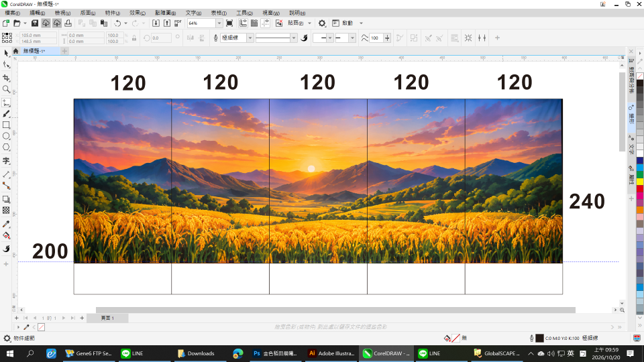This screenshot has height=362, width=644.
Task: Click the Print icon
Action: pyautogui.click(x=68, y=23)
